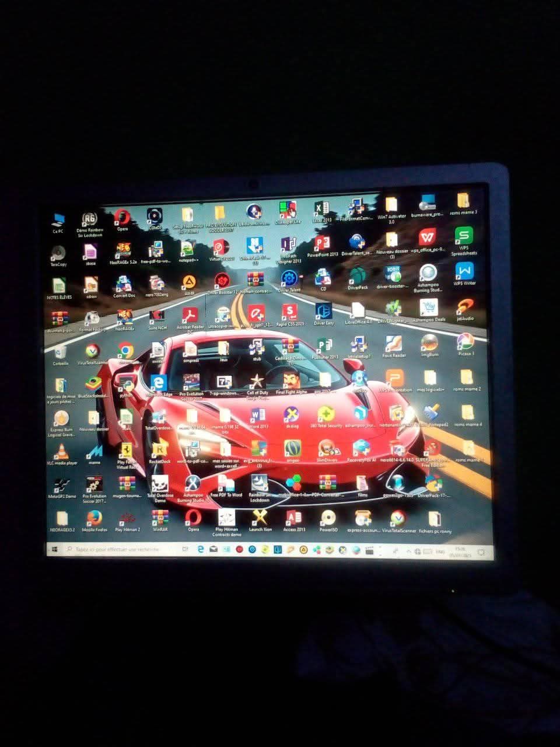The width and height of the screenshot is (560, 747).
Task: Launch Mozilla Firefox from the desktop
Action: click(x=93, y=518)
